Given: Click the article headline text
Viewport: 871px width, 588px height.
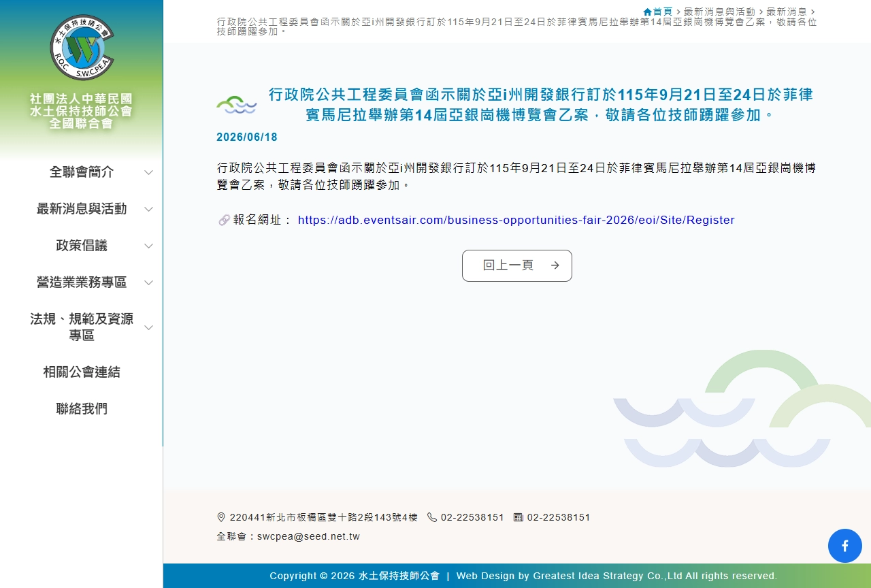Looking at the screenshot, I should [x=541, y=104].
